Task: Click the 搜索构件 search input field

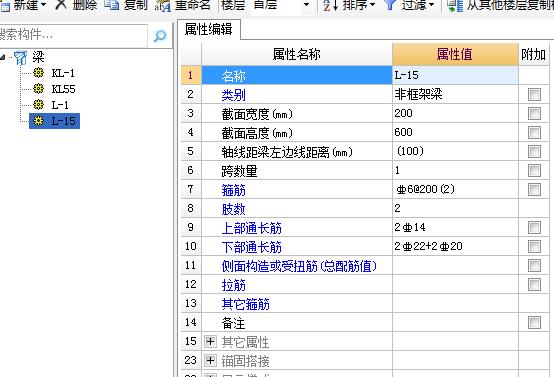Action: coord(73,35)
